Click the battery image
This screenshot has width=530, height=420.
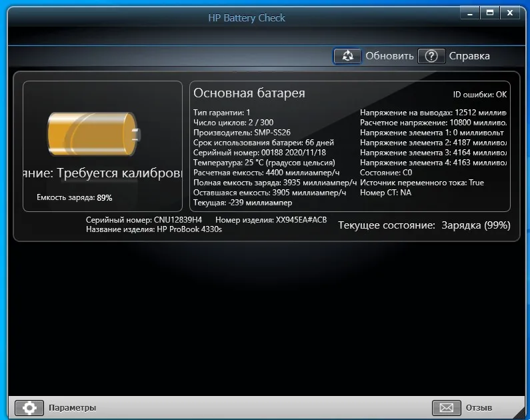pyautogui.click(x=94, y=134)
